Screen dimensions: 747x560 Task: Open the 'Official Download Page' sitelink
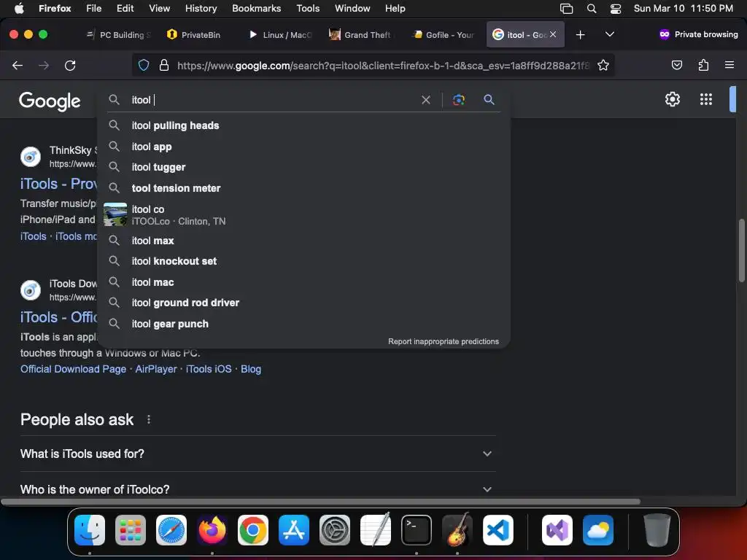click(74, 369)
